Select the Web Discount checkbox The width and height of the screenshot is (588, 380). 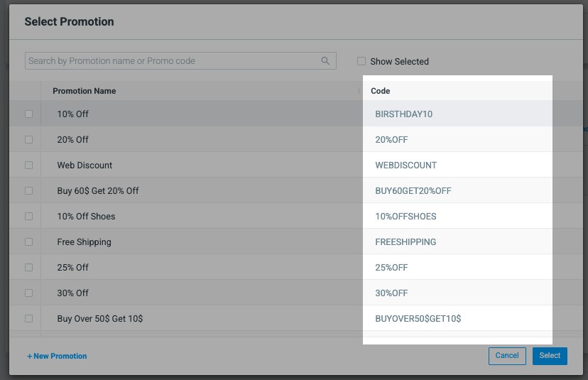(29, 165)
